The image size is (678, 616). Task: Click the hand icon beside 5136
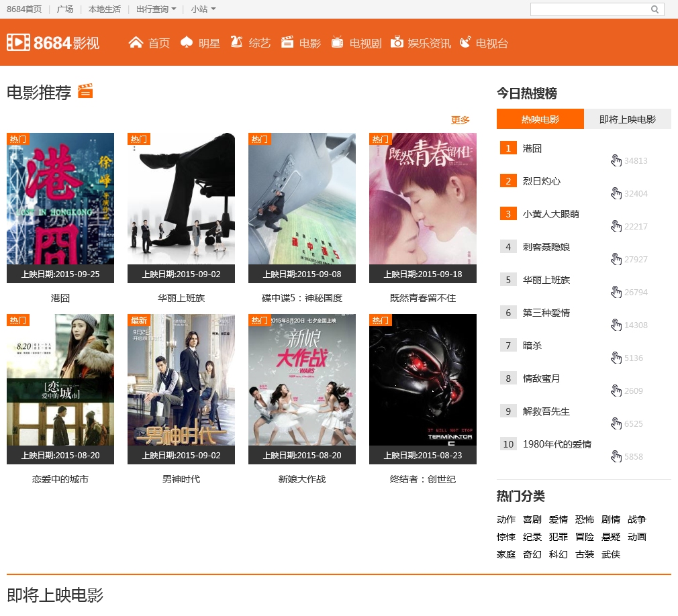point(616,358)
